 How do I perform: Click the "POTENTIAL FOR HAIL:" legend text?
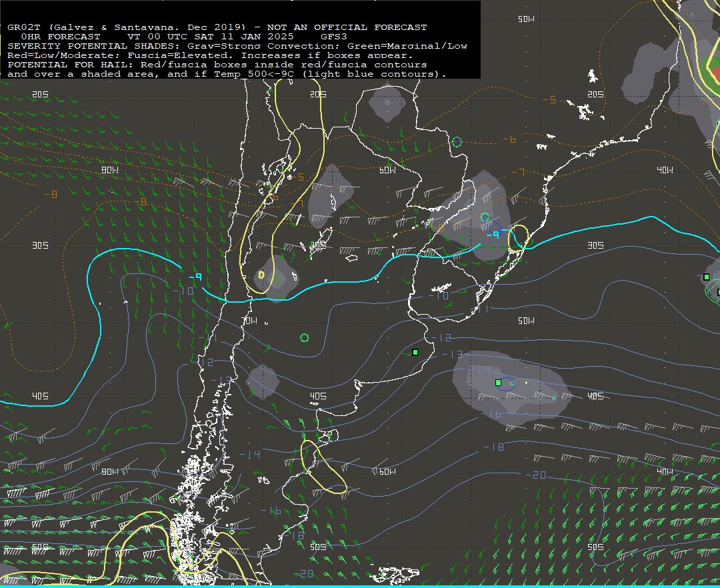pyautogui.click(x=71, y=65)
